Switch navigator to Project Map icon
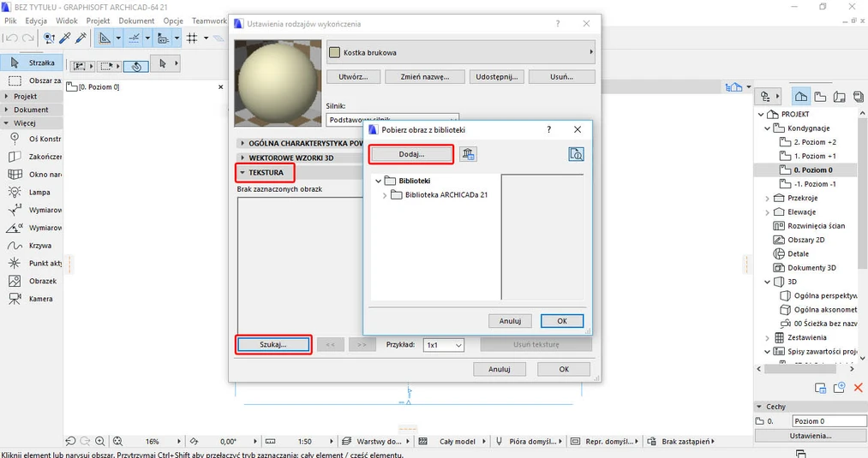 coord(801,97)
